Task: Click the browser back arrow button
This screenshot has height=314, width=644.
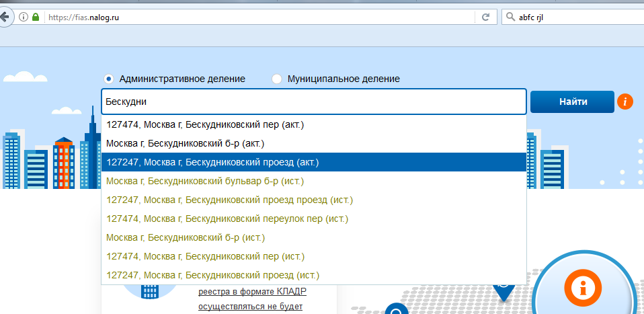Action: point(7,17)
